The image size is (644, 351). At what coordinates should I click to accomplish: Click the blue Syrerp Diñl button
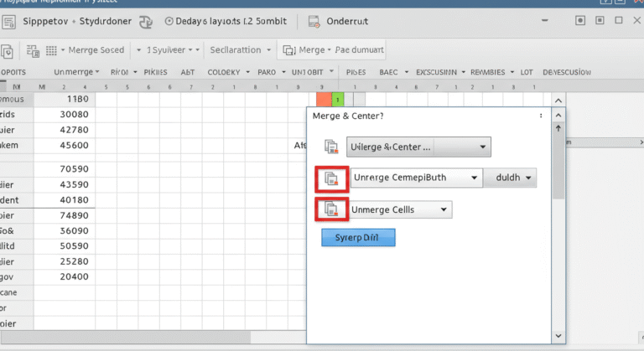pos(358,238)
